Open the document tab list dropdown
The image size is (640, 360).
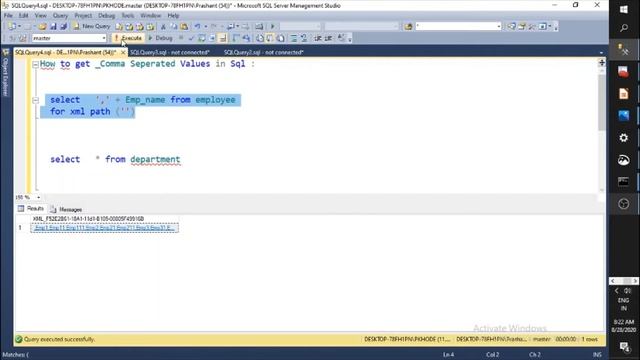pos(601,53)
